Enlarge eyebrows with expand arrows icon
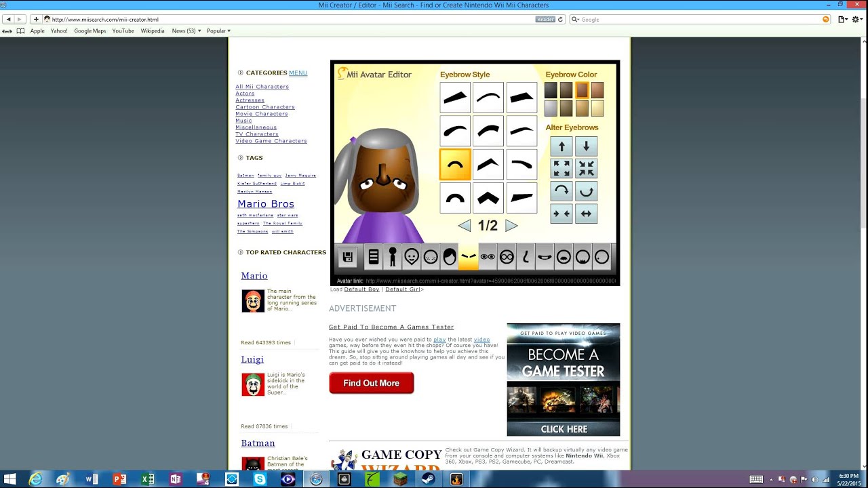This screenshot has width=868, height=488. coord(561,169)
